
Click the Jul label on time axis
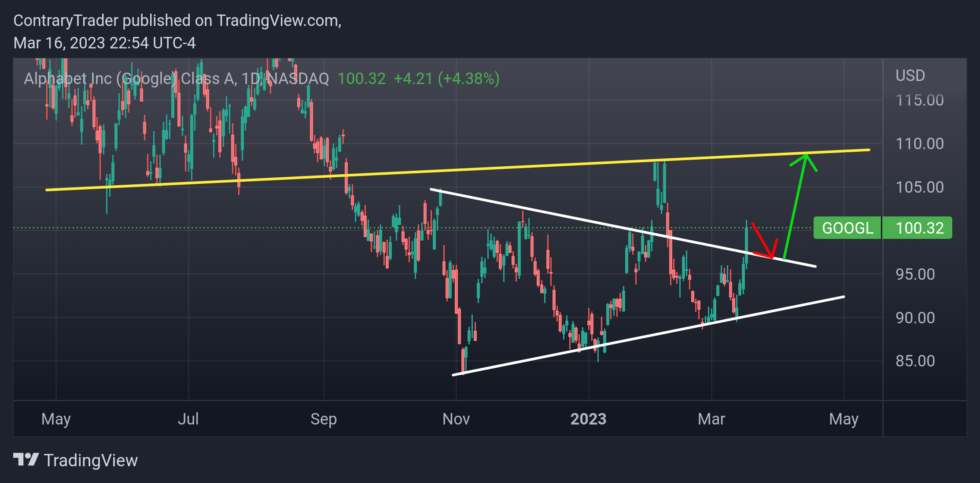188,419
